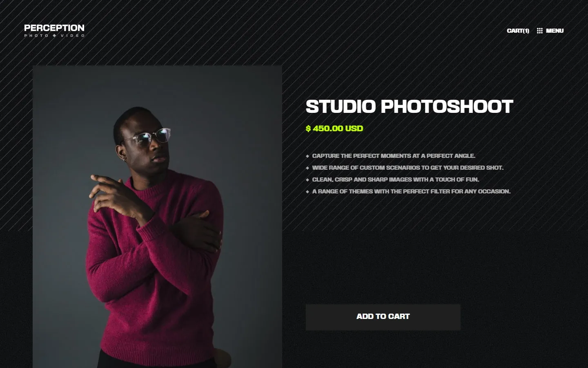Click the diamond bullet before Capture line
This screenshot has width=588, height=368.
(307, 156)
